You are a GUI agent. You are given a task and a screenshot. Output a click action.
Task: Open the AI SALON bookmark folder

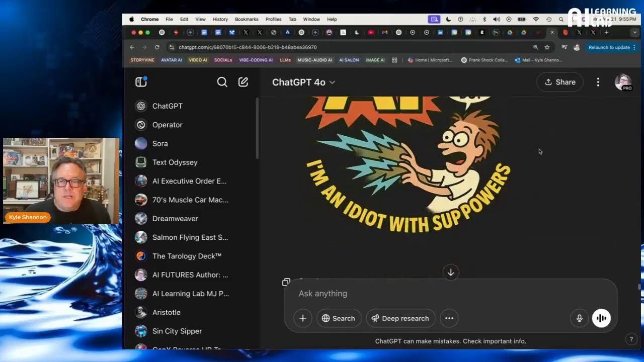349,60
